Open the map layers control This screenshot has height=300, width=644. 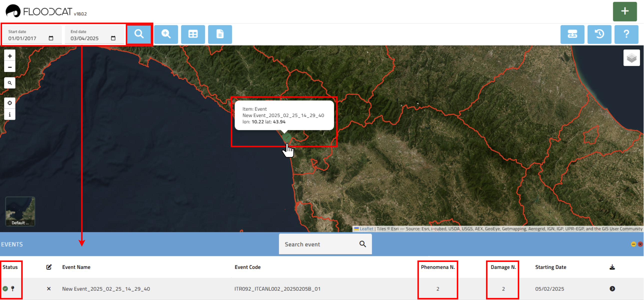631,58
